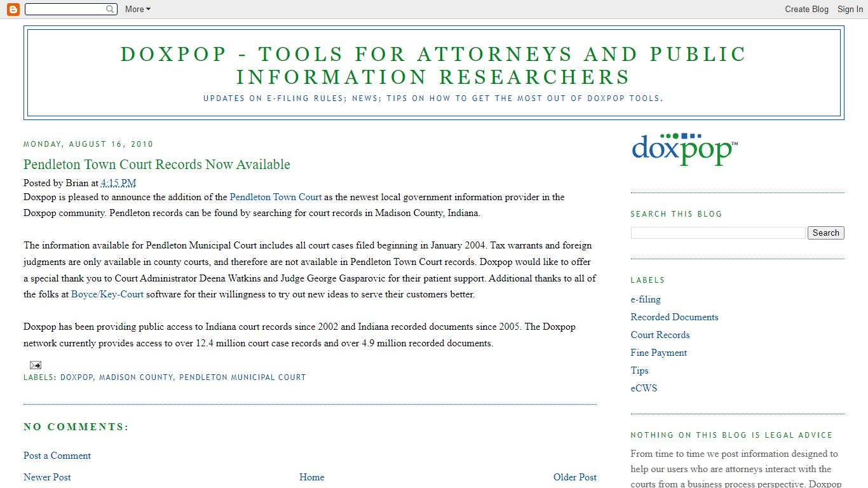The height and width of the screenshot is (488, 868).
Task: Click the Search This Blog heading
Action: (x=677, y=214)
